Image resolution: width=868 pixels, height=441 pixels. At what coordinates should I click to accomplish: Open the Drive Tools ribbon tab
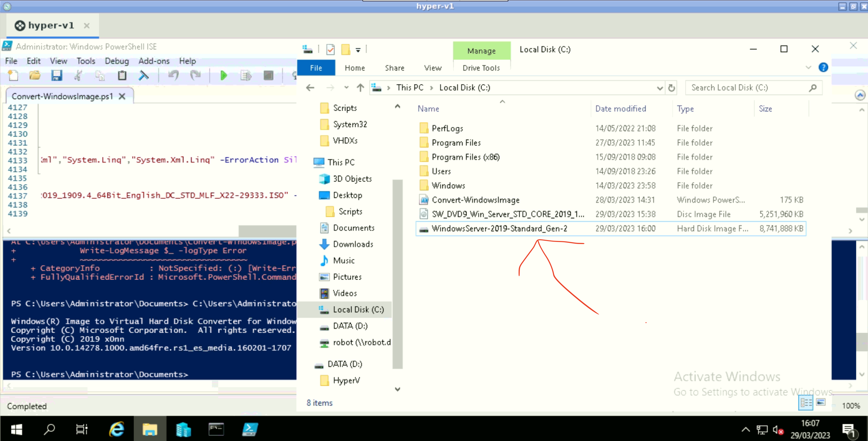[481, 68]
